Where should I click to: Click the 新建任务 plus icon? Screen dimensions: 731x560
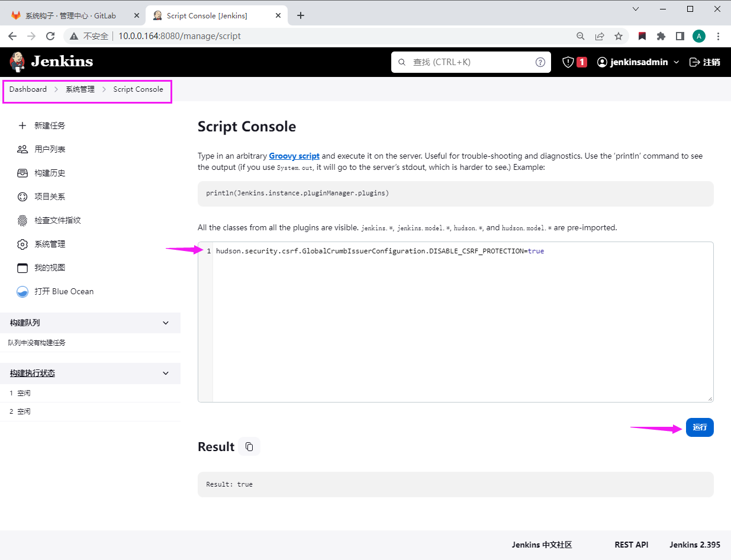(22, 125)
